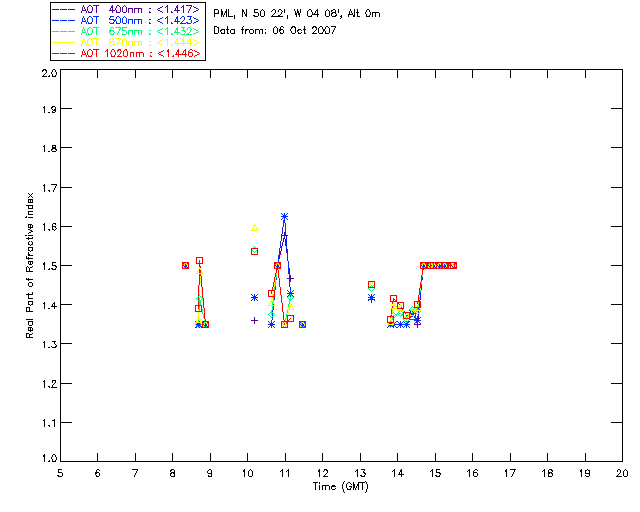The image size is (640, 512).
Task: Click the x-axis tick label 13
Action: (360, 473)
